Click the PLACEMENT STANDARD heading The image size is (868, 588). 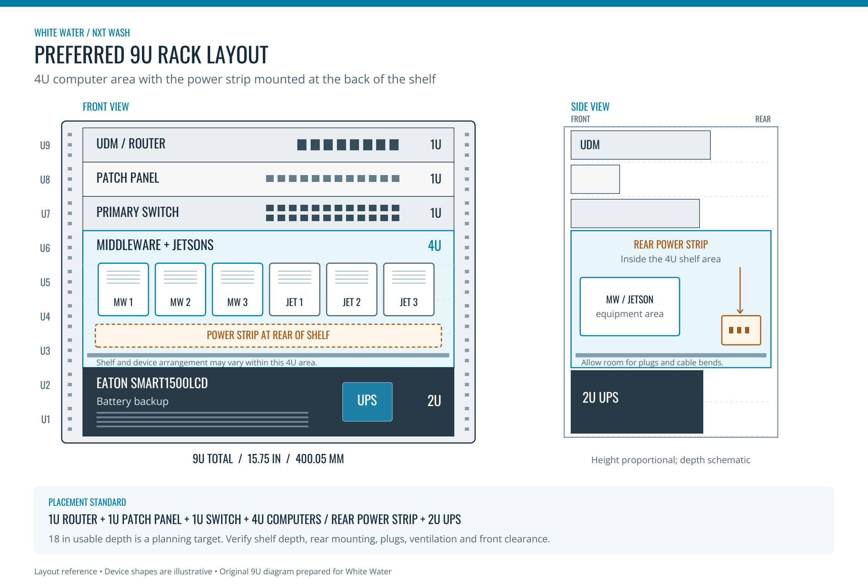coord(87,502)
